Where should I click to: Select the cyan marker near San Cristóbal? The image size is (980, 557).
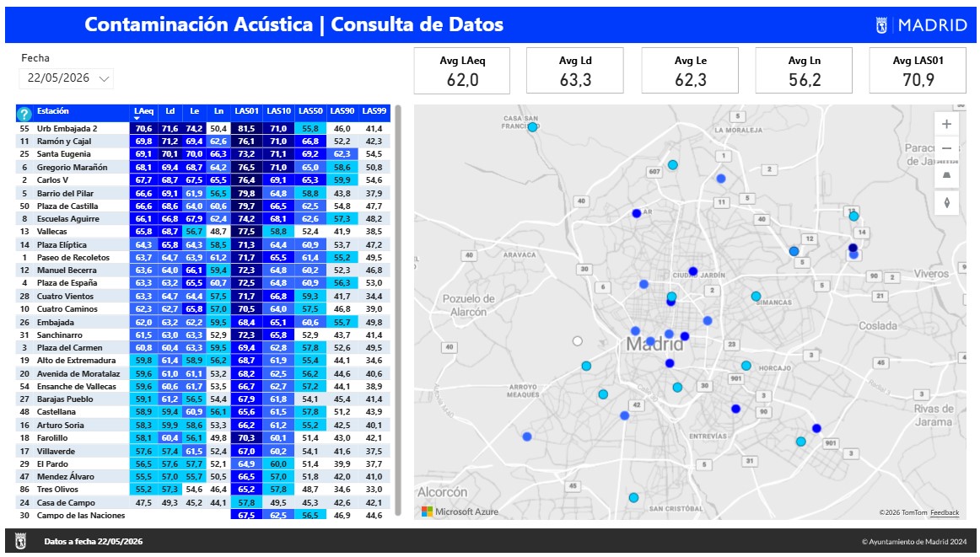[x=633, y=498]
